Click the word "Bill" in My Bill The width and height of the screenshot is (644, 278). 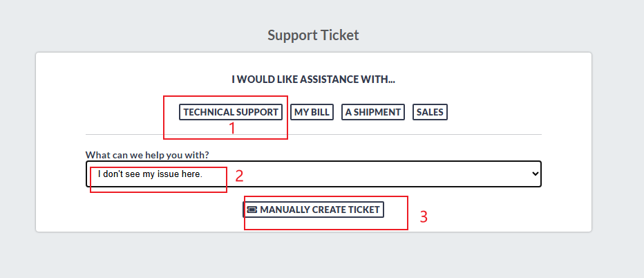tap(320, 112)
